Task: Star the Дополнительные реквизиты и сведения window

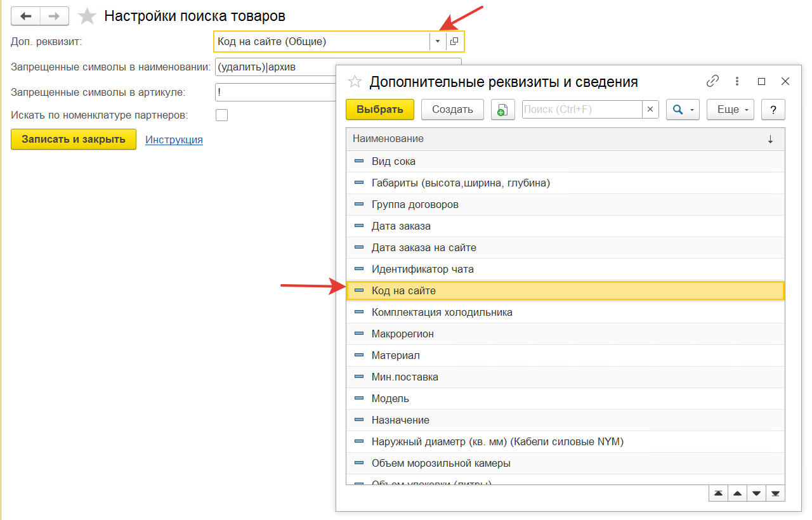Action: (x=355, y=81)
